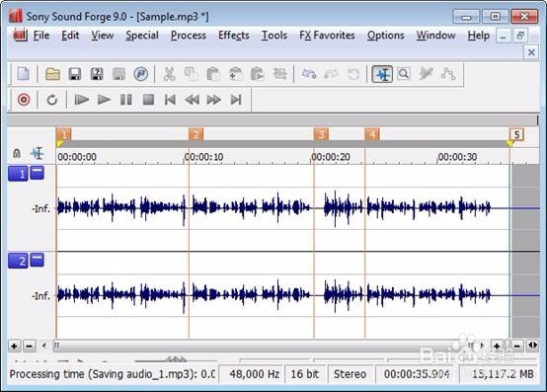Select region marker 3 on timeline

tap(321, 134)
